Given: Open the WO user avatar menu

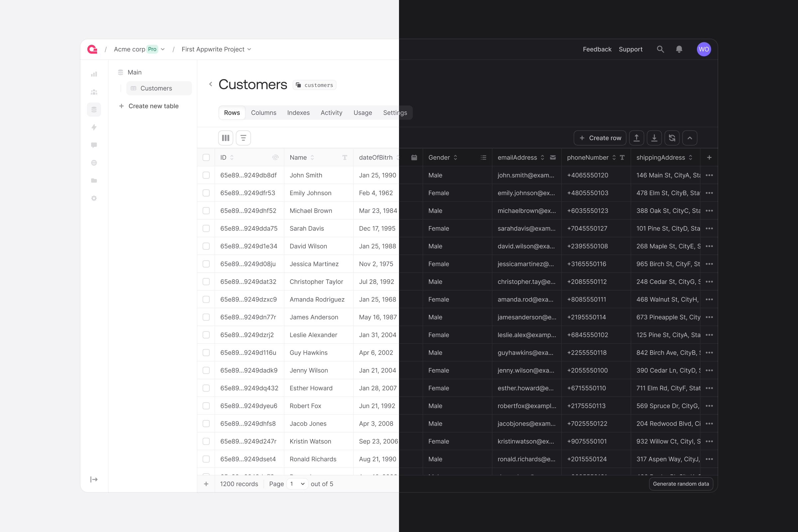Looking at the screenshot, I should tap(704, 49).
